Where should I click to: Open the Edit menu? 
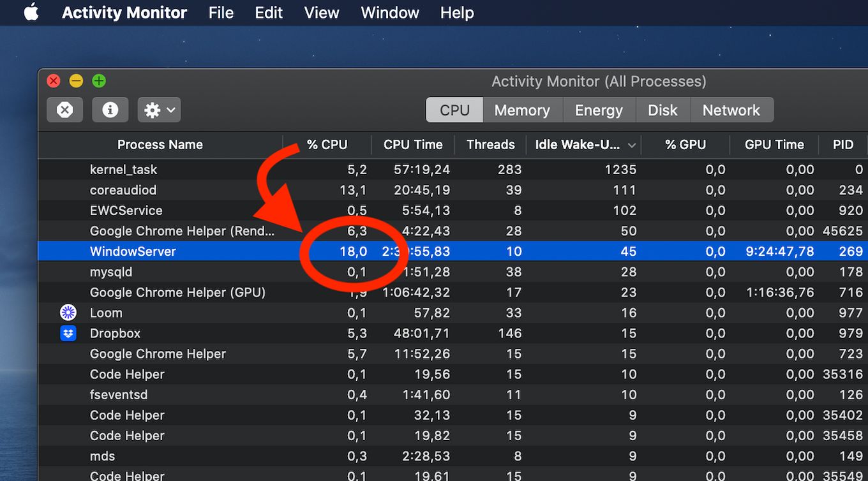269,13
